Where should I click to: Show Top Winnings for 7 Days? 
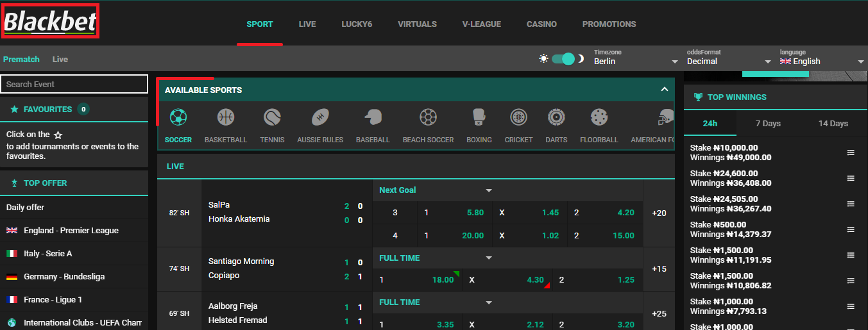[769, 123]
